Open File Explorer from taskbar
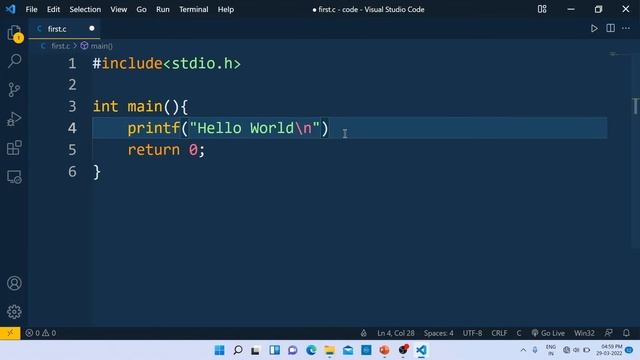 329,350
